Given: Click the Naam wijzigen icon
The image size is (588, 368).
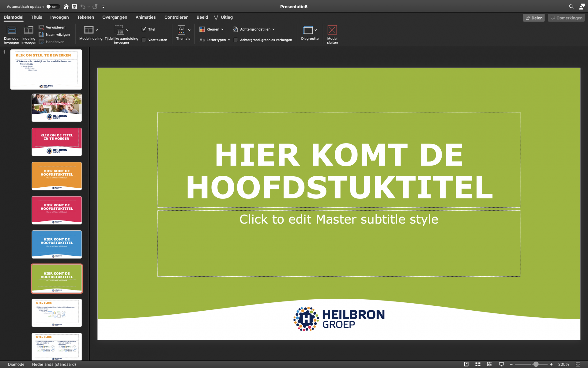Looking at the screenshot, I should (41, 34).
